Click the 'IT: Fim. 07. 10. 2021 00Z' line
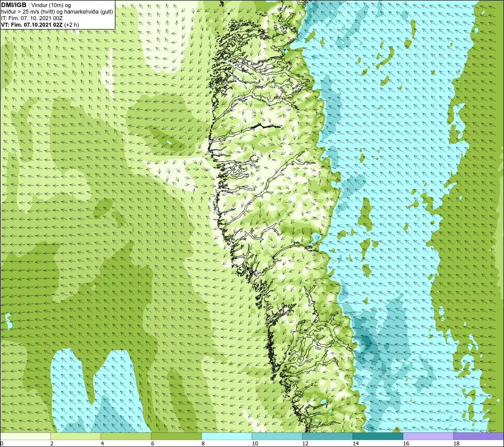504x447 pixels. click(x=32, y=18)
